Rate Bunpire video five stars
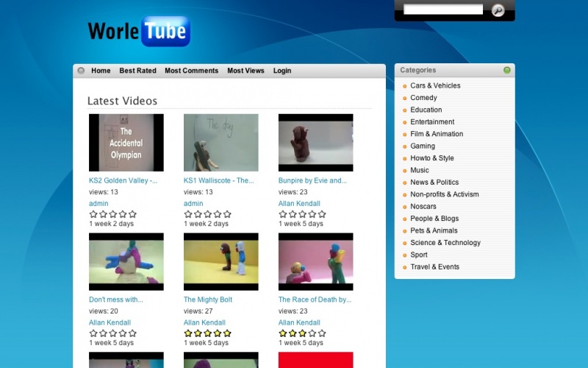Viewport: 588px width, 368px height. pyautogui.click(x=322, y=214)
